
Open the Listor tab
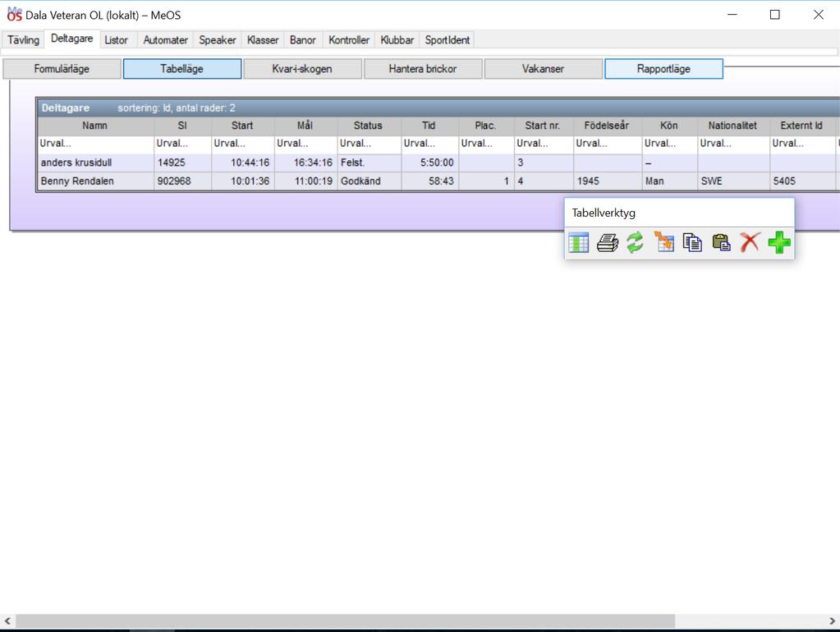click(117, 40)
